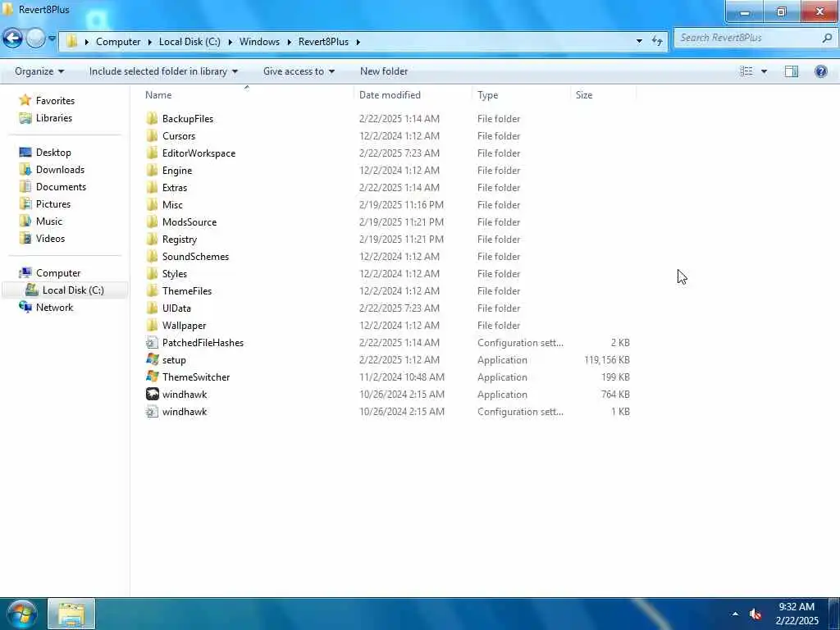Select Local Disk (C:) in navigation pane
This screenshot has width=840, height=630.
(x=65, y=290)
